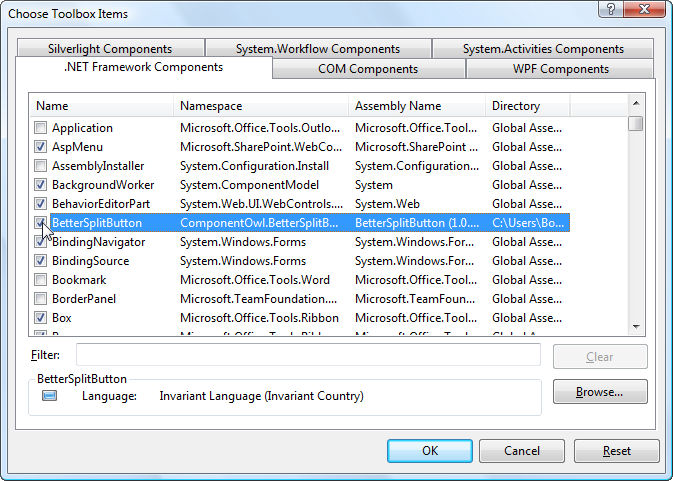This screenshot has height=481, width=673.
Task: Open the WPF Components tab
Action: 560,69
